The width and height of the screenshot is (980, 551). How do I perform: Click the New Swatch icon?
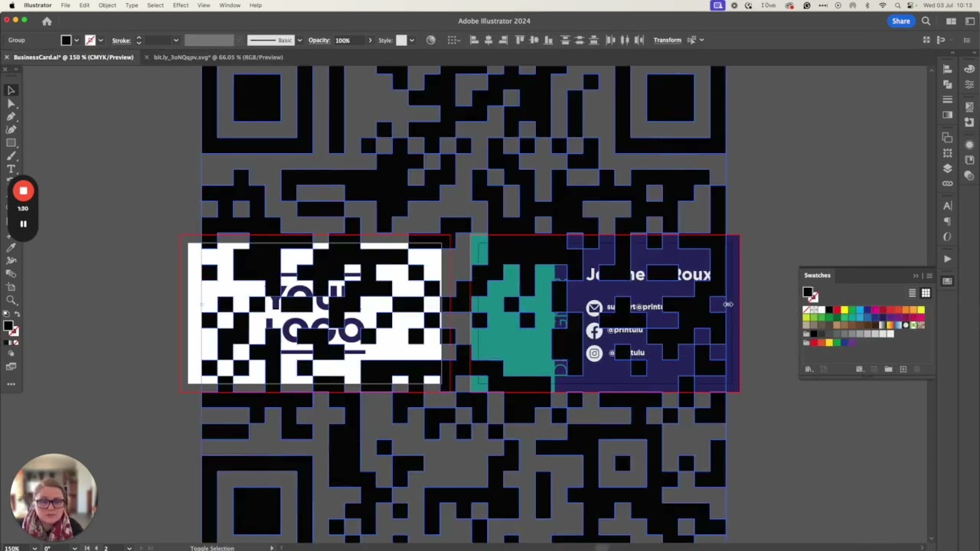(903, 370)
